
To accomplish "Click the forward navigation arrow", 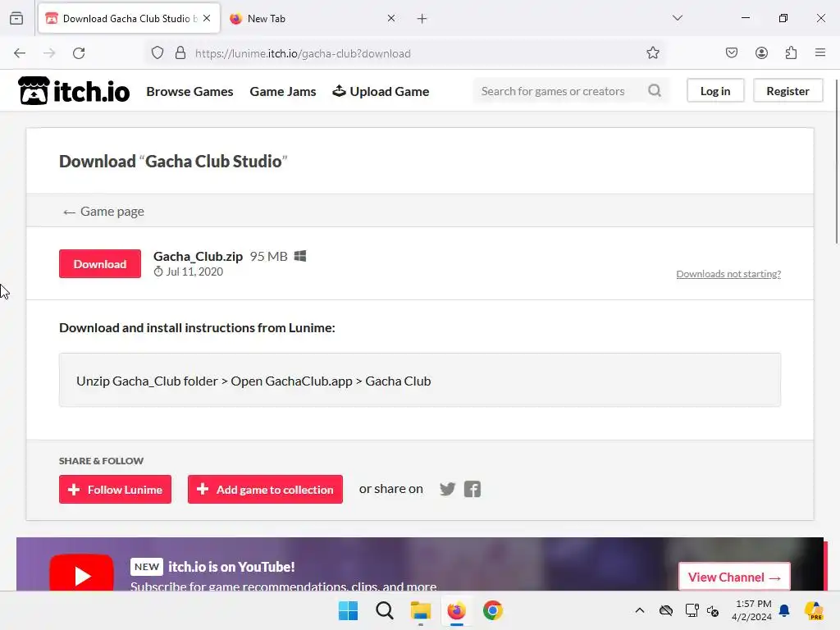I will [x=49, y=53].
